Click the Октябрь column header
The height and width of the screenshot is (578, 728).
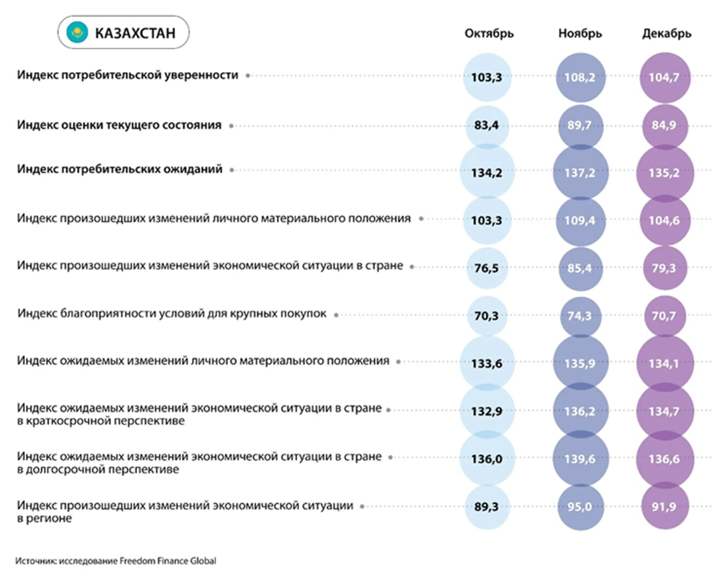click(489, 33)
